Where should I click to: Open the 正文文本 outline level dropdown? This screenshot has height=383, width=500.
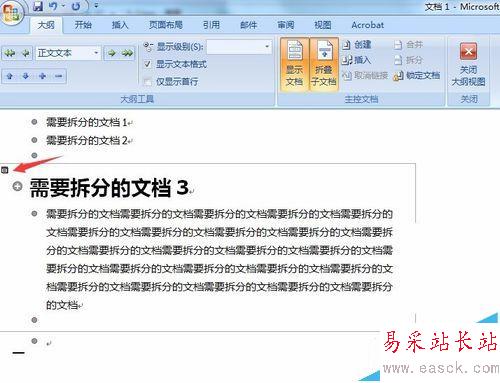pyautogui.click(x=96, y=53)
